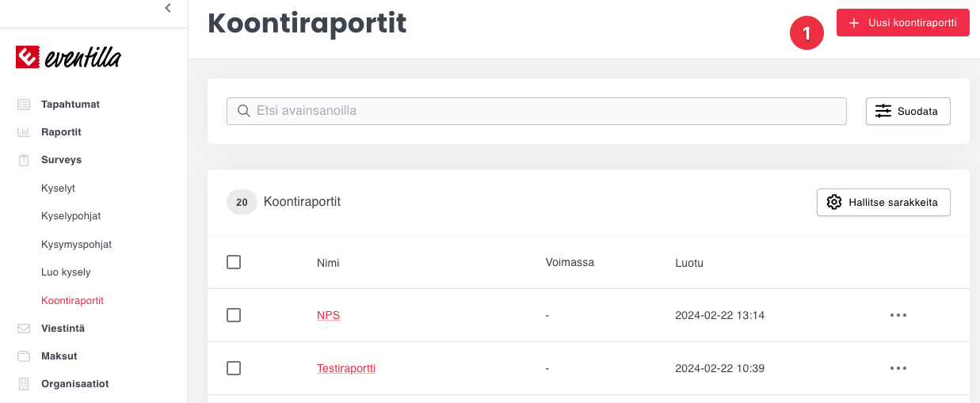
Task: Collapse the sidebar with the chevron arrow
Action: pos(168,8)
